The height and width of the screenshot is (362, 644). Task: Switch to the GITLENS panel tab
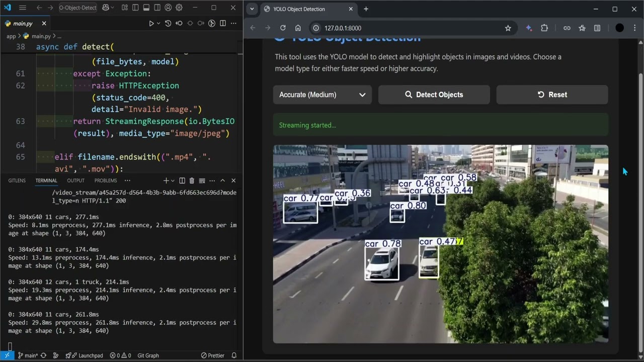click(x=17, y=180)
